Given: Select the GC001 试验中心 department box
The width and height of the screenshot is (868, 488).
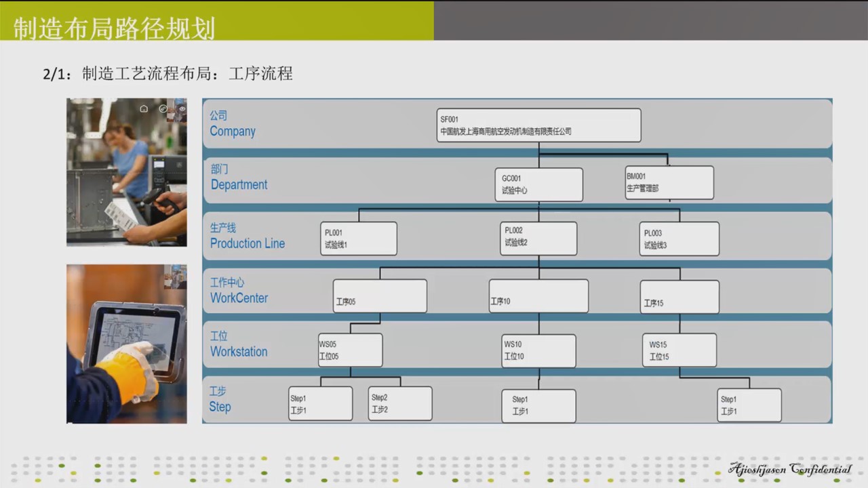Looking at the screenshot, I should pos(538,184).
